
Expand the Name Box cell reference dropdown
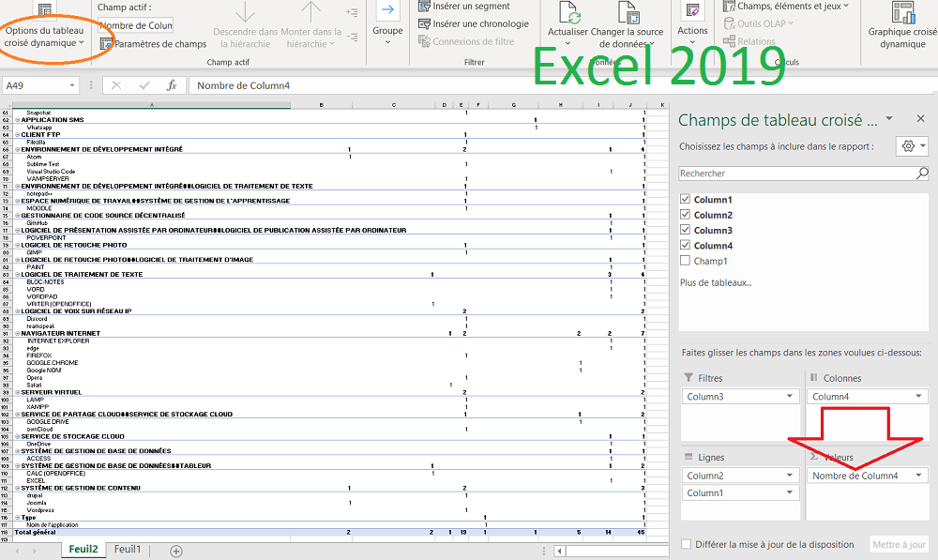[72, 85]
